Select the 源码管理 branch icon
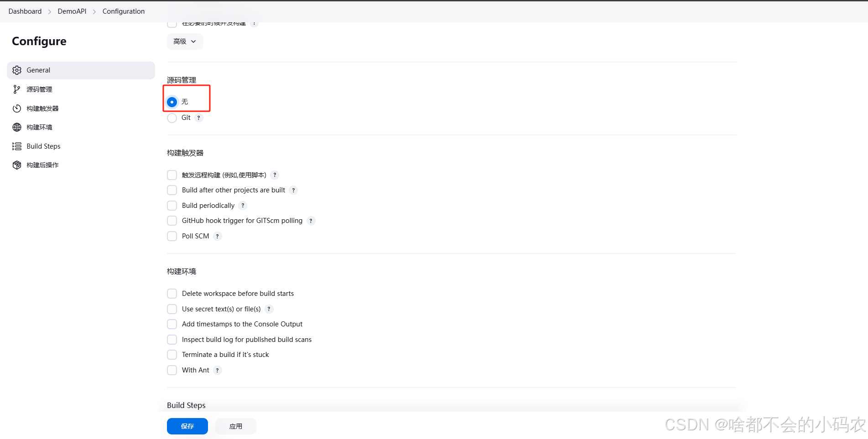The width and height of the screenshot is (868, 439). point(16,89)
